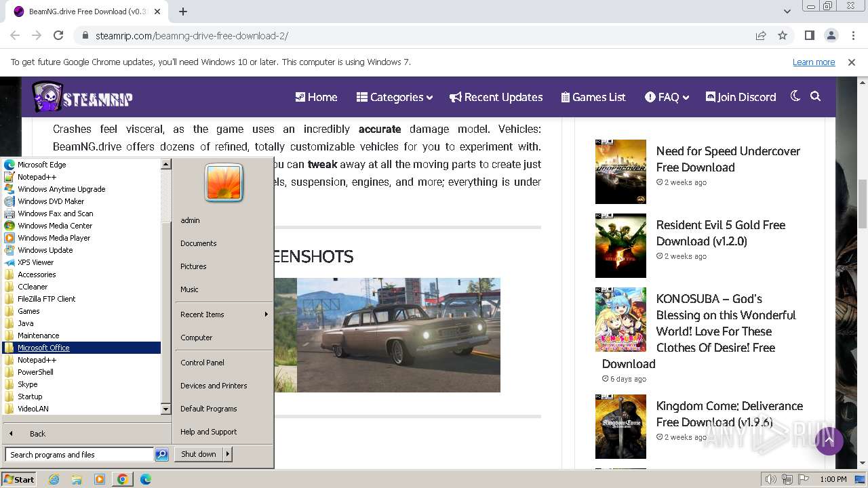Open Windows Anytime Upgrade
Image resolution: width=868 pixels, height=488 pixels.
pyautogui.click(x=81, y=189)
